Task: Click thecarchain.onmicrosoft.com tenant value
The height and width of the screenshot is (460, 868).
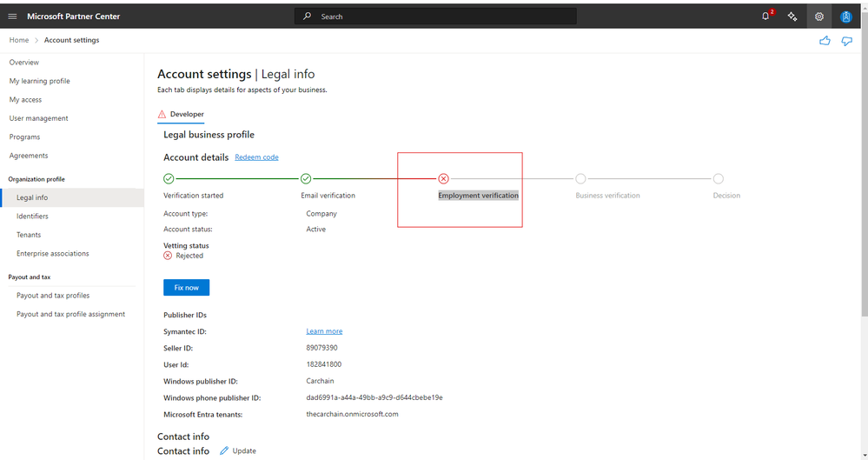Action: (x=352, y=414)
